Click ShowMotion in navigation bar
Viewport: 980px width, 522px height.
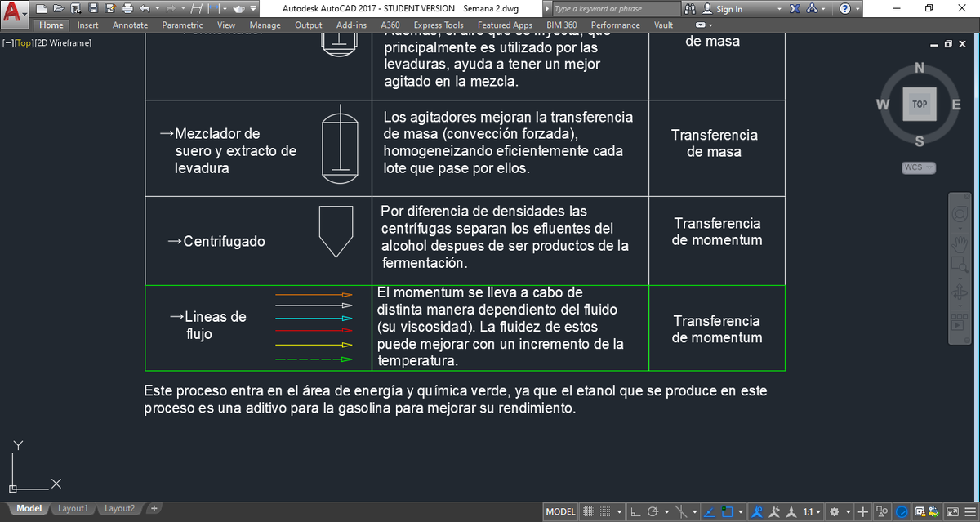(960, 320)
